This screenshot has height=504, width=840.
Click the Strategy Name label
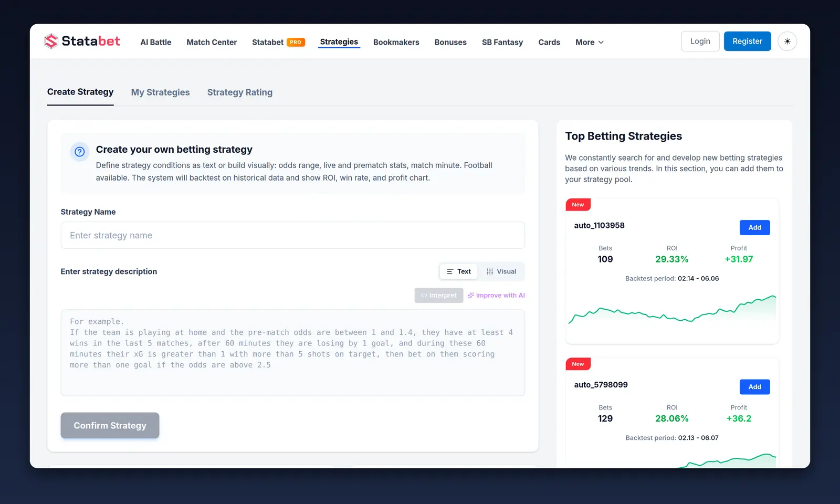click(x=88, y=212)
